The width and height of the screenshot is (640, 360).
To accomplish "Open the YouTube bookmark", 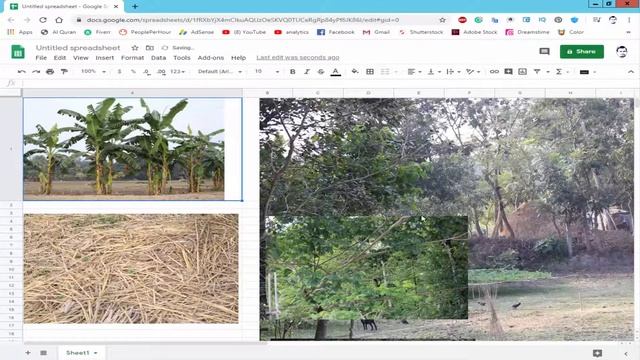I will click(x=244, y=32).
